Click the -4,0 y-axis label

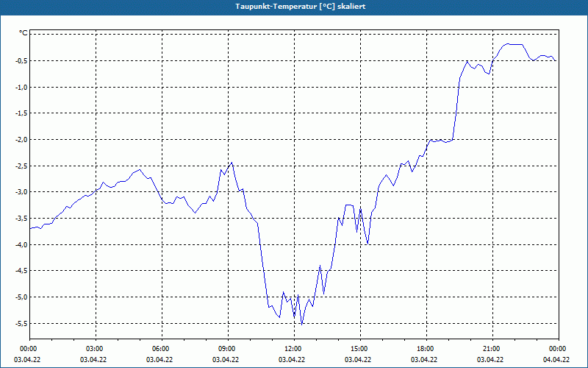(x=21, y=245)
